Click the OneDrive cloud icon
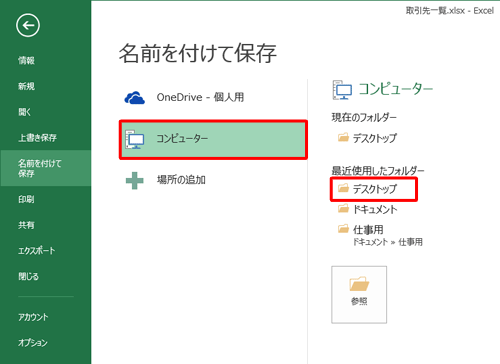Image resolution: width=500 pixels, height=364 pixels. pyautogui.click(x=135, y=98)
